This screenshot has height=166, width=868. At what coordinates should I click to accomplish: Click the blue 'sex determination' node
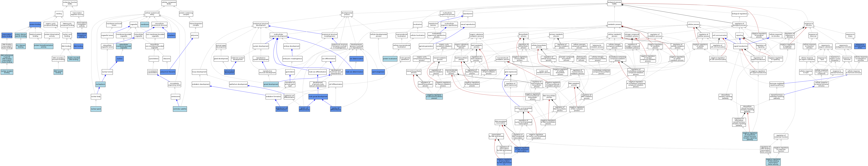tap(356, 59)
